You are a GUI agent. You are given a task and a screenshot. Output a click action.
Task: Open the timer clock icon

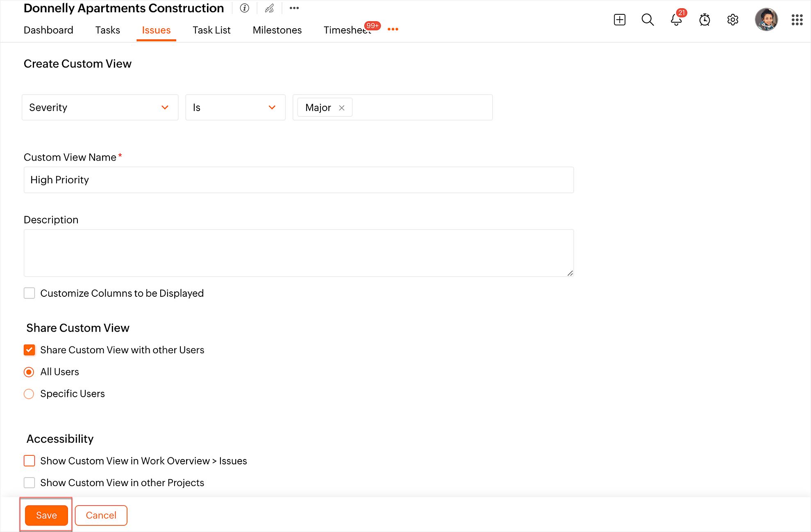pyautogui.click(x=704, y=20)
